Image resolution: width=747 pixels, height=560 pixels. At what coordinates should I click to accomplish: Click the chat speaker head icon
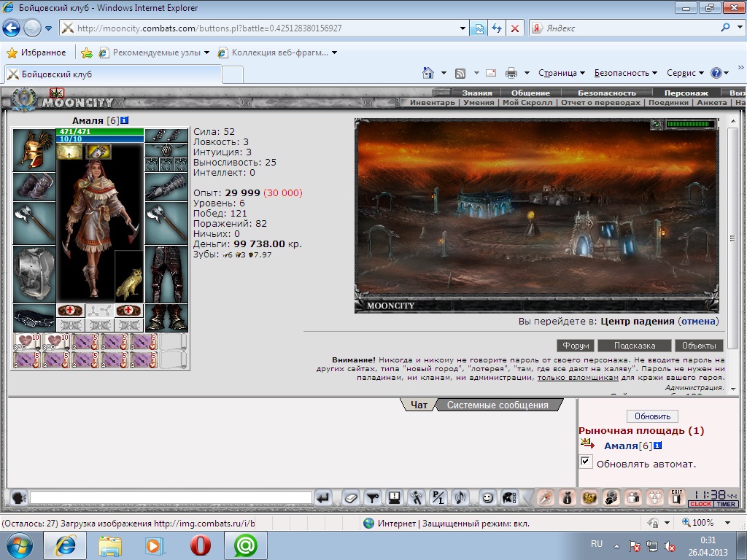18,498
